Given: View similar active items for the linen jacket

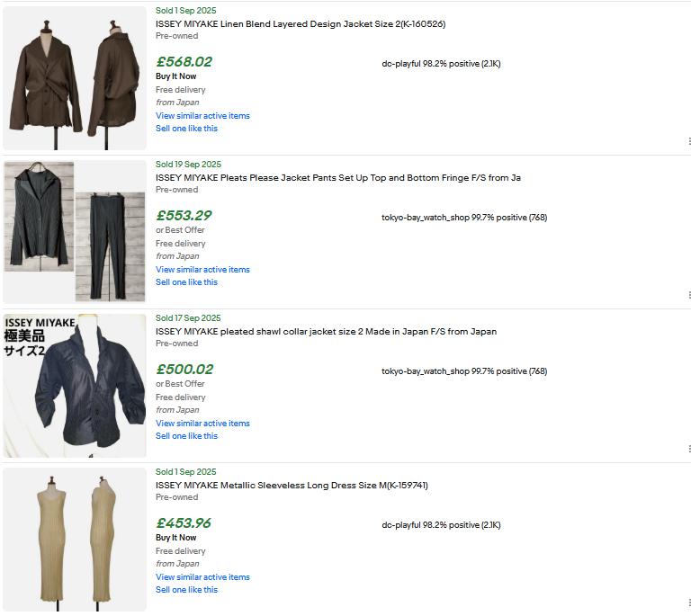Looking at the screenshot, I should [x=202, y=116].
